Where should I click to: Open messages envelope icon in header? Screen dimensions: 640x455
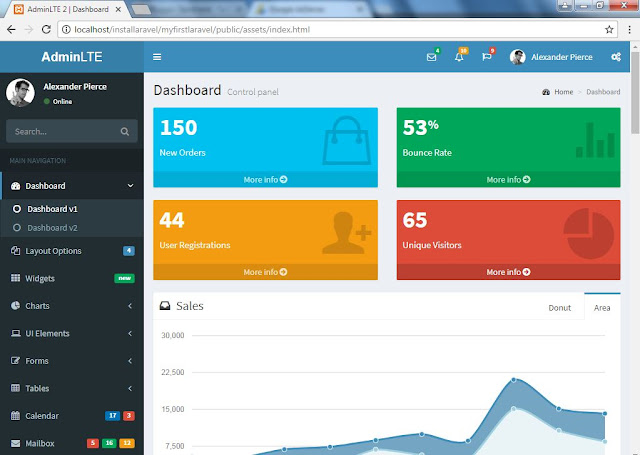(x=431, y=57)
